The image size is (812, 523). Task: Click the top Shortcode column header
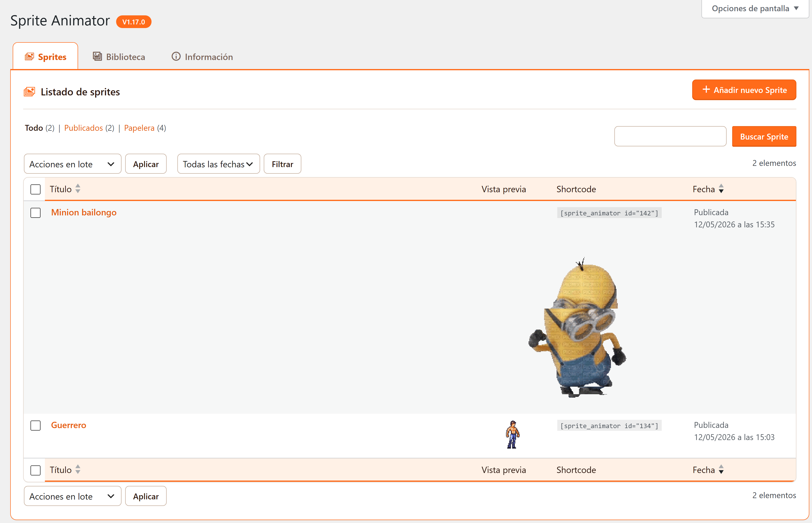coord(576,189)
